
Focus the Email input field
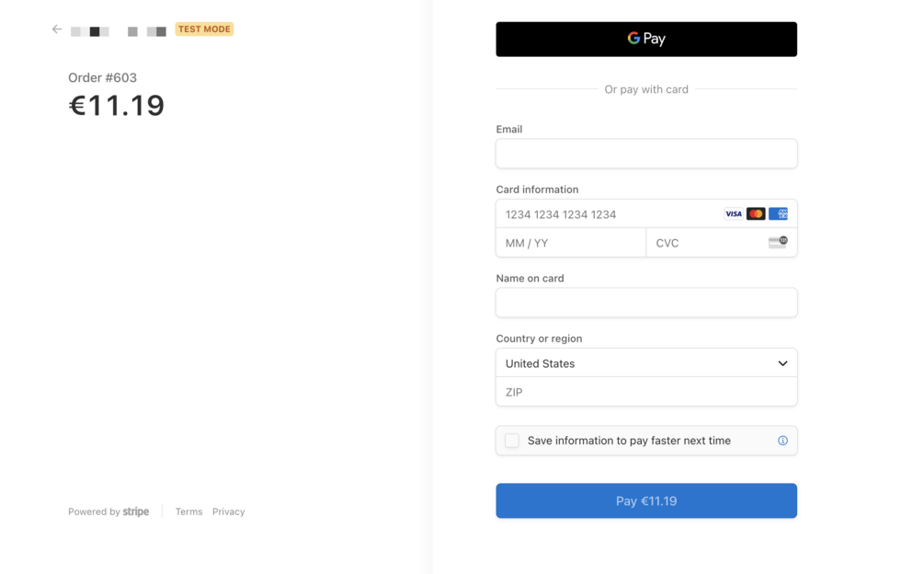[646, 154]
